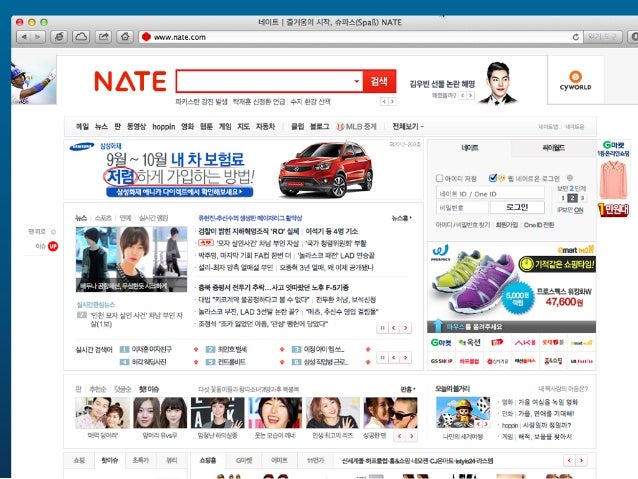Click the MLB 중계 baseball icon
This screenshot has height=479, width=638.
point(340,127)
